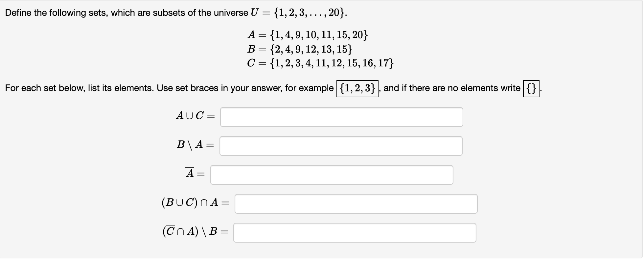Click the (C̅ ∩ A) \ B answer field
Image resolution: width=644 pixels, height=261 pixels.
coord(355,233)
